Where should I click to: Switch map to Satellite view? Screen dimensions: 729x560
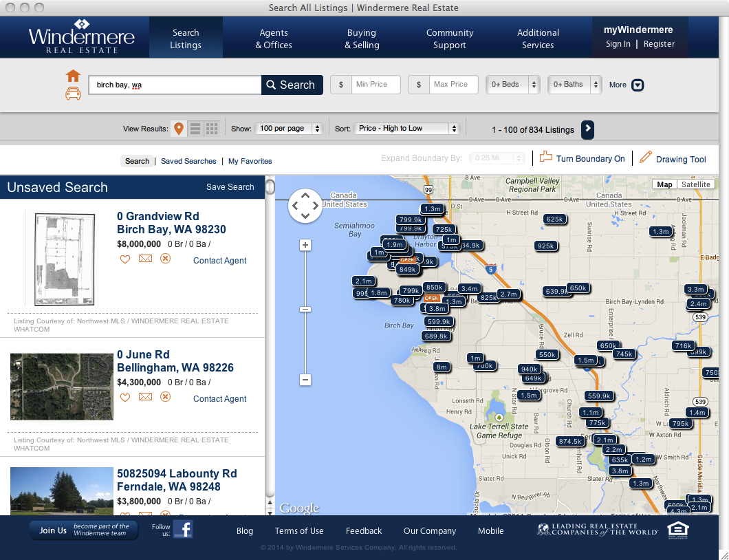(x=695, y=184)
